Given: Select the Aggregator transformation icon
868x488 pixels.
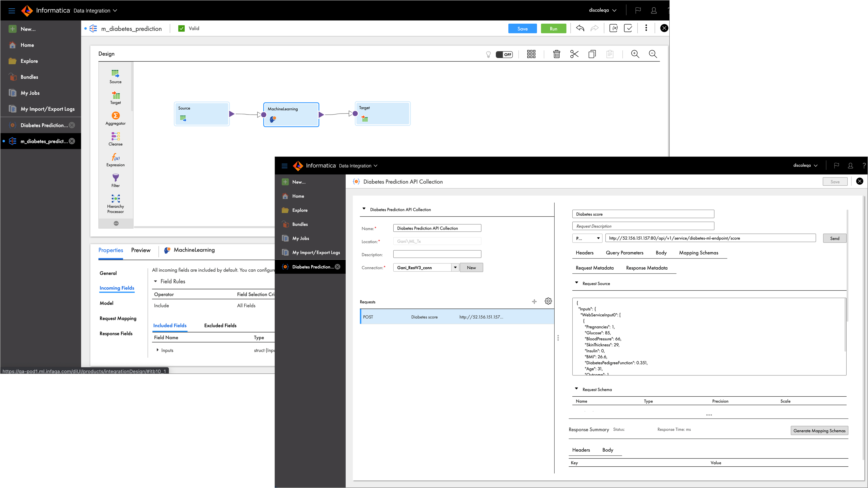Looking at the screenshot, I should [115, 116].
